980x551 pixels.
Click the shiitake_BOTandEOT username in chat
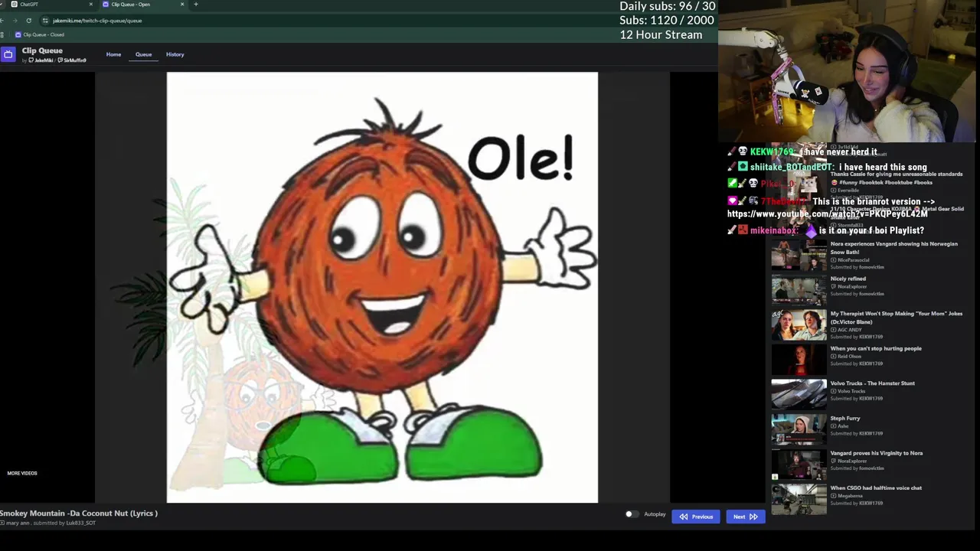click(x=791, y=167)
